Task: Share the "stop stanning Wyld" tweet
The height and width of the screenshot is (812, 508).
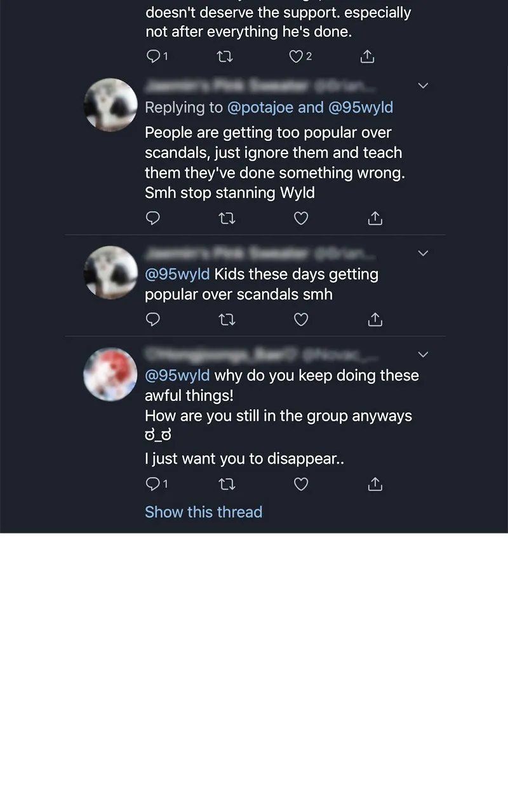Action: [x=375, y=218]
